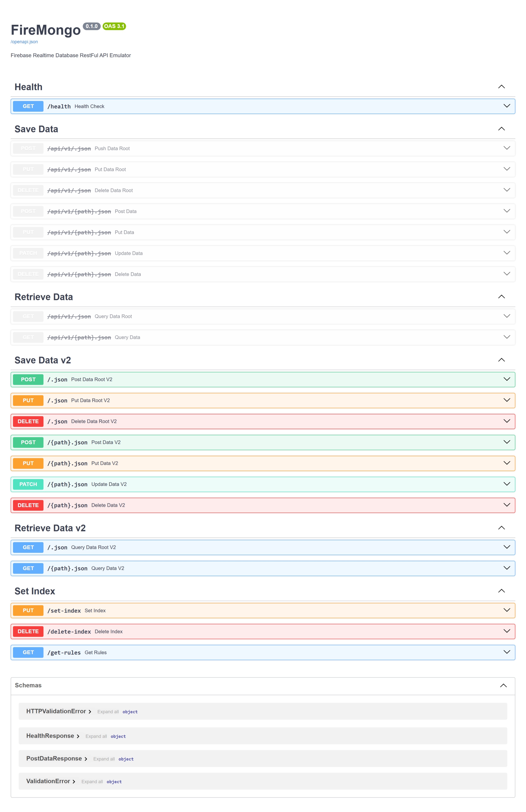Open the Delete Data V2 endpoint row
The image size is (526, 812).
(x=263, y=505)
